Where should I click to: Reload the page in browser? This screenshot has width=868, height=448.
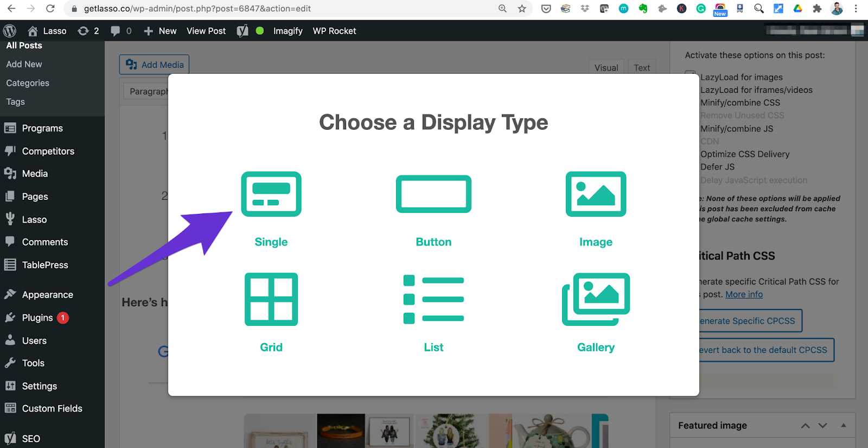pos(50,9)
